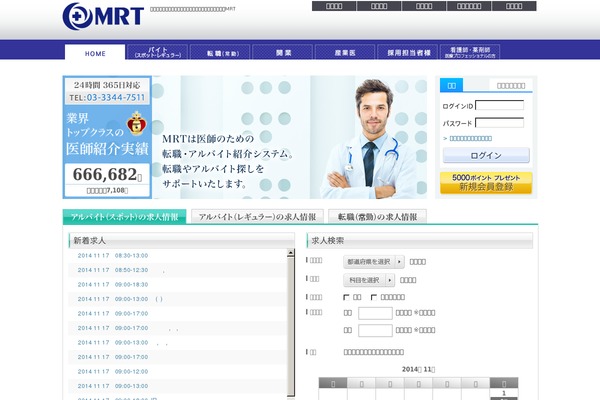Focus the ログインID input field
Viewport: 600px width, 400px height.
[x=499, y=105]
